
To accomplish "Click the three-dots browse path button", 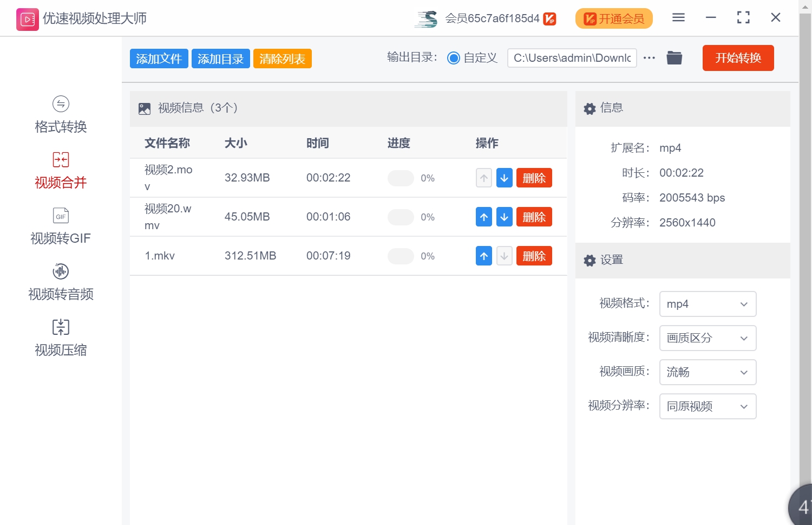I will pos(649,58).
